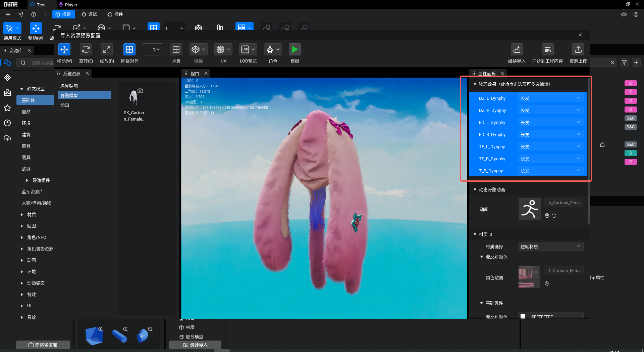Click the hamburger menu icon

point(8,14)
